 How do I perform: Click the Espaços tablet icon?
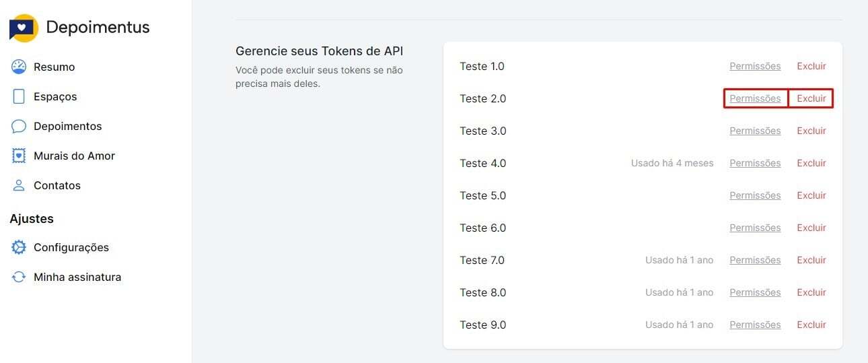[19, 96]
